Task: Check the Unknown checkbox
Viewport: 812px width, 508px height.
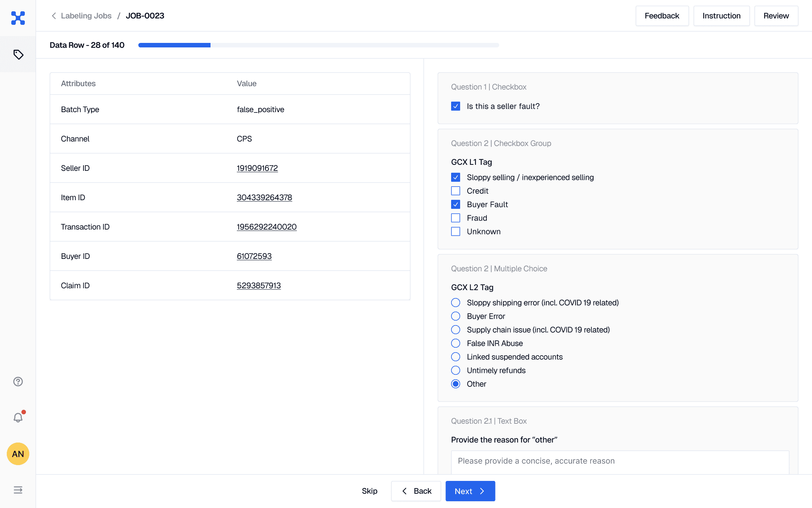Action: (456, 231)
